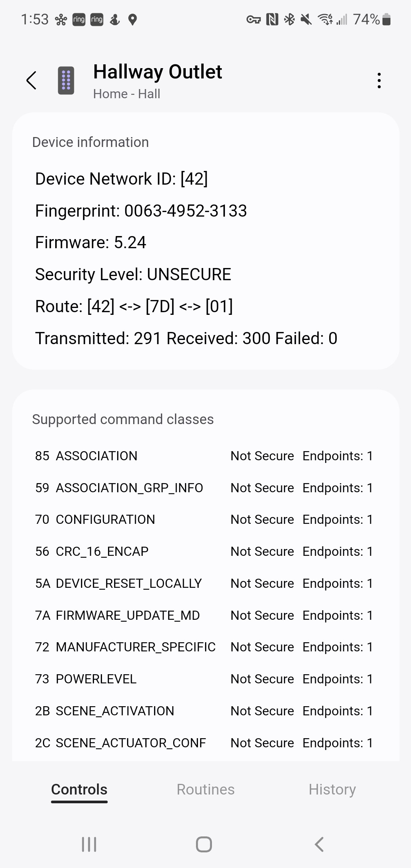Select the Controls tab
The height and width of the screenshot is (868, 411).
click(79, 789)
